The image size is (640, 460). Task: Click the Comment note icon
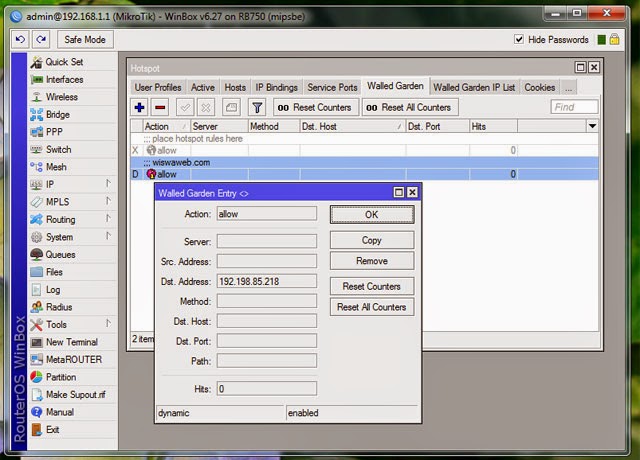point(231,107)
